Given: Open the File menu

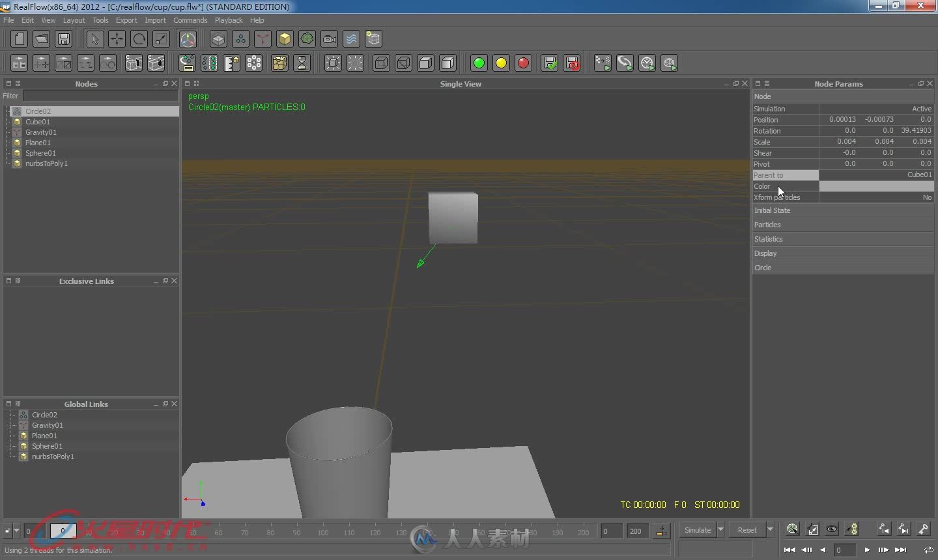Looking at the screenshot, I should 8,20.
